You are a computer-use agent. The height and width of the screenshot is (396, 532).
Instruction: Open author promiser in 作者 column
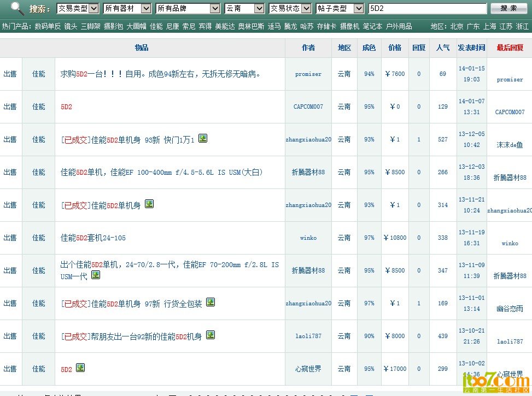click(x=308, y=74)
